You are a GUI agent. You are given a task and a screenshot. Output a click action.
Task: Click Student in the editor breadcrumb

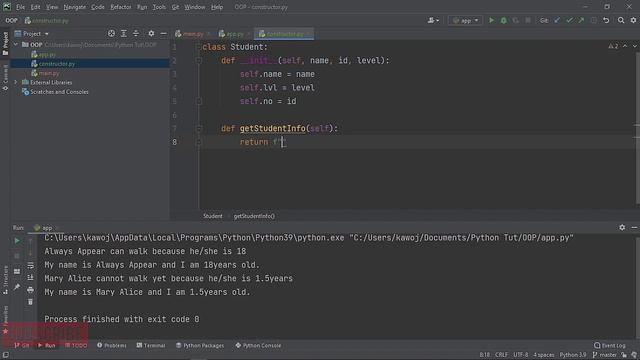point(213,216)
